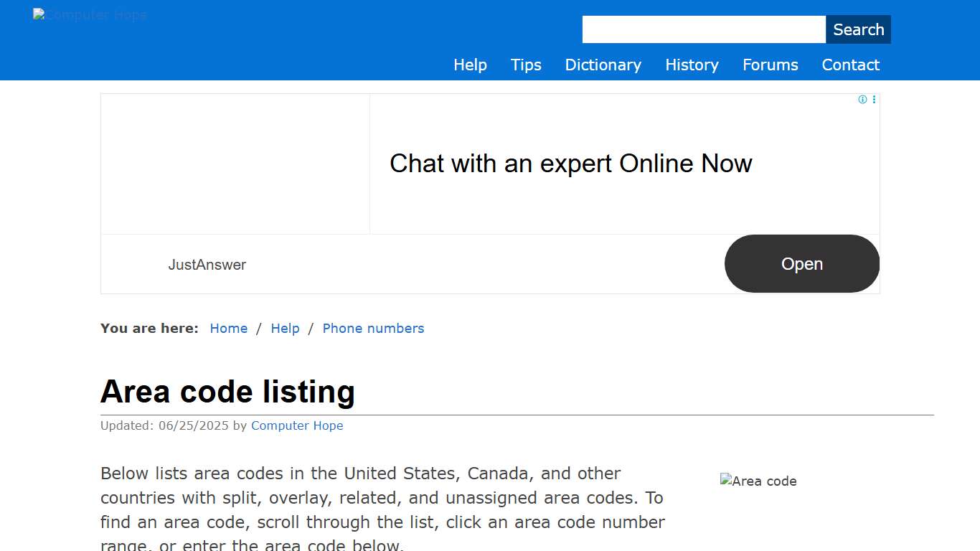Open the Contact page
980x551 pixels.
point(850,65)
